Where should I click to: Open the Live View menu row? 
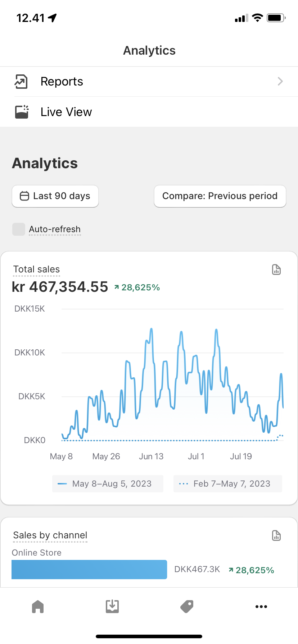tap(149, 112)
